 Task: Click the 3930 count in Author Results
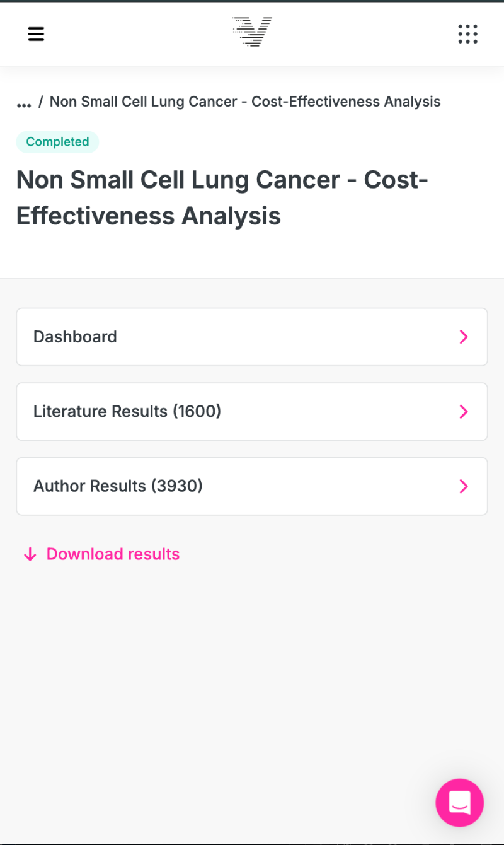177,486
